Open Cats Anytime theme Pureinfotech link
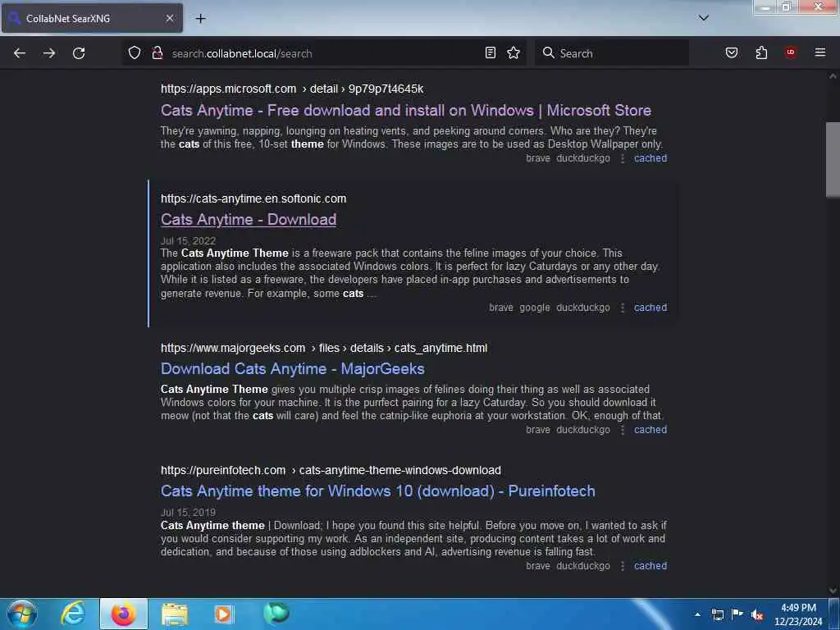 coord(377,491)
